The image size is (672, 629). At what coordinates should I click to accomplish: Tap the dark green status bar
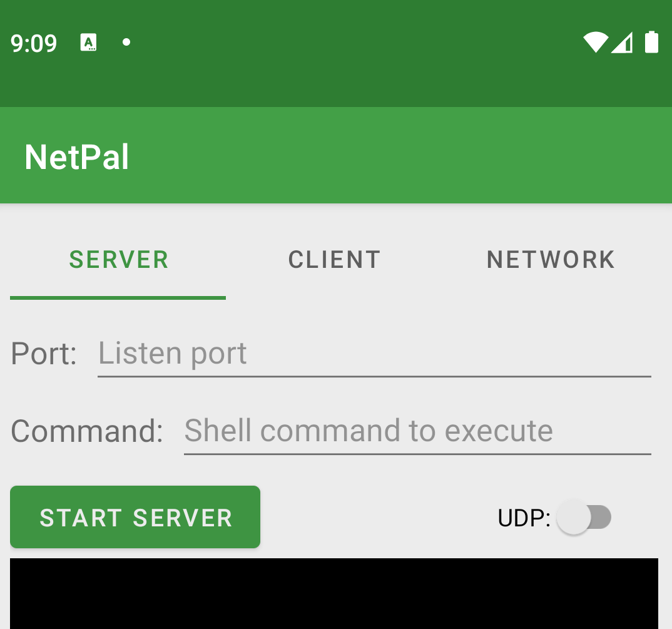pos(336,54)
